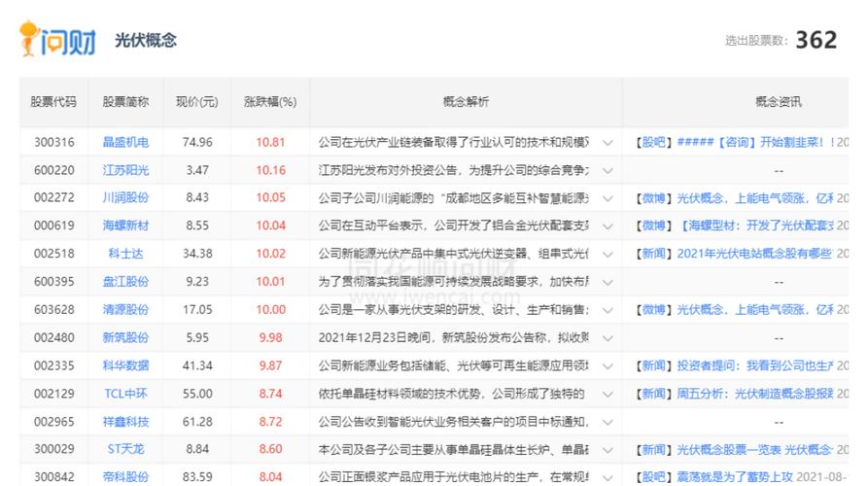This screenshot has width=868, height=486.
Task: Select stock code 002965
Action: pos(53,422)
